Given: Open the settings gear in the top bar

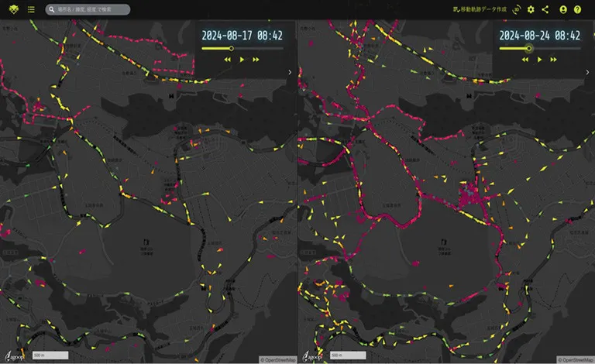Looking at the screenshot, I should coord(531,10).
